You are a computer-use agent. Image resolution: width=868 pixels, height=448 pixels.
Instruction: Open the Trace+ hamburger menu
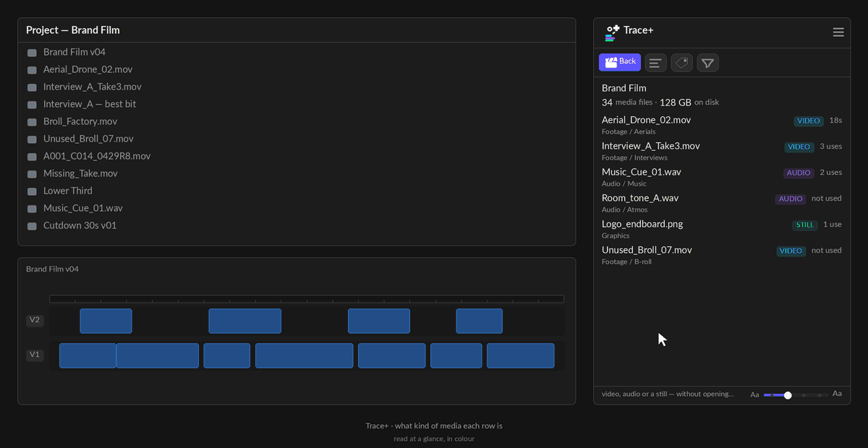[838, 32]
